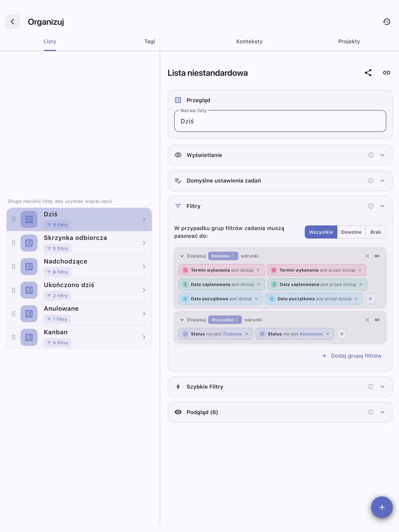This screenshot has height=532, width=399.
Task: Remove 'Data początkowa jest przed dzisiaj' filter
Action: pos(356,299)
